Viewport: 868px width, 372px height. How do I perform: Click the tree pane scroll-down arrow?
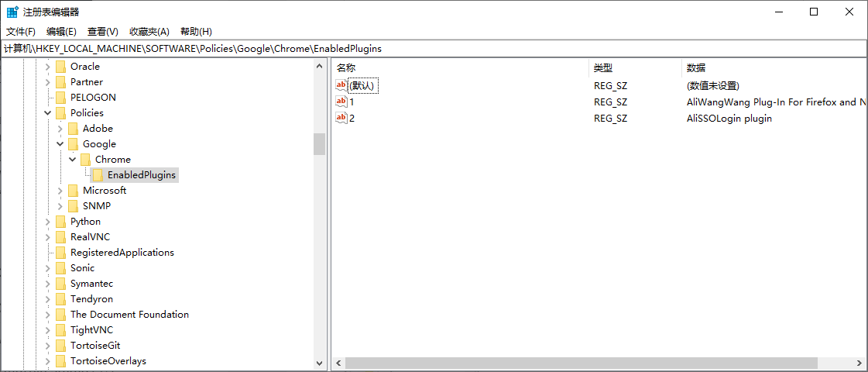pos(319,363)
